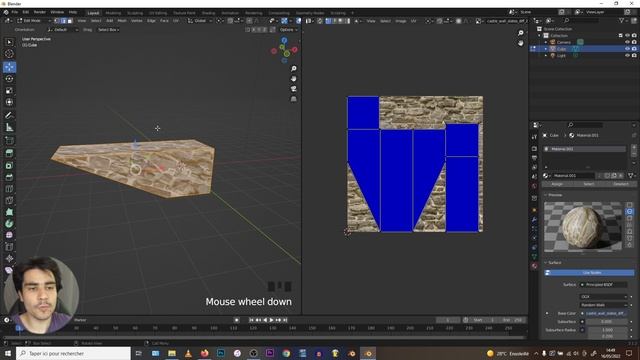The height and width of the screenshot is (360, 640).
Task: Select the Smooth tool
Action: click(x=9, y=235)
